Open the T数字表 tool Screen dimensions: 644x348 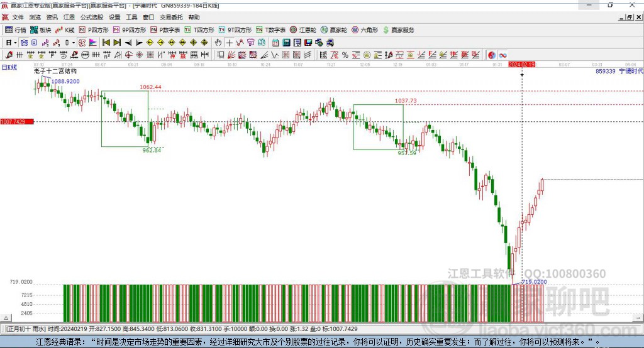(x=270, y=30)
